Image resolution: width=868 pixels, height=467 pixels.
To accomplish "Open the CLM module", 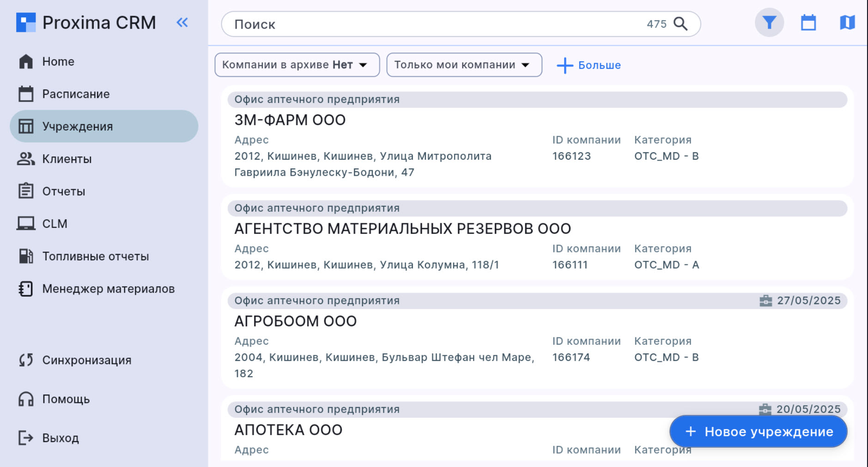I will coord(55,224).
